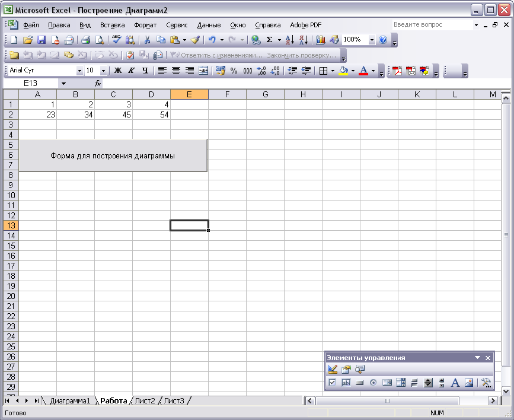Open Microsoft Excel Help
The image size is (514, 420).
(x=383, y=40)
